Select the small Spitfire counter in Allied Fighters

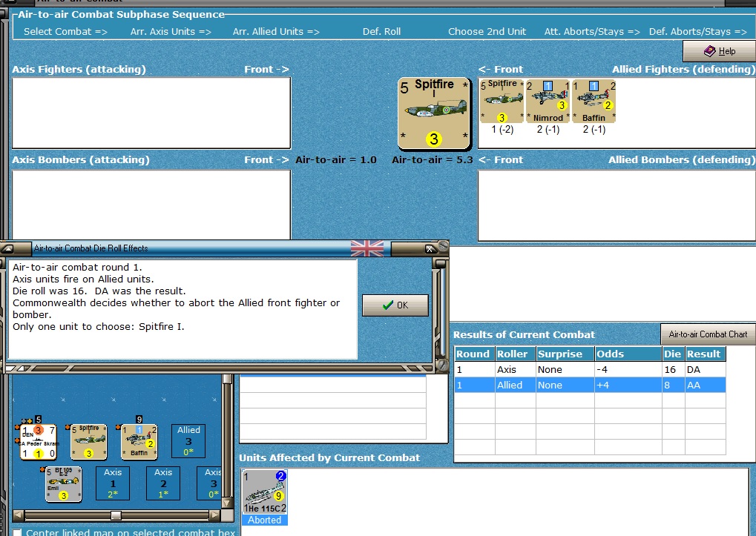502,101
